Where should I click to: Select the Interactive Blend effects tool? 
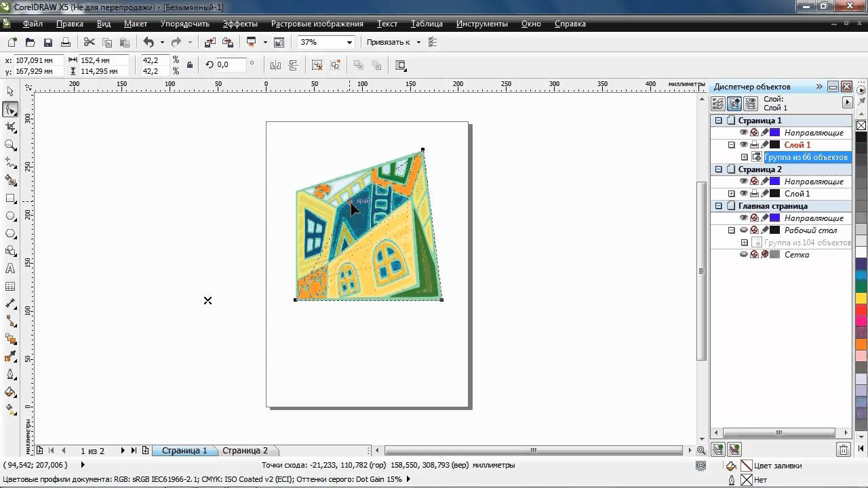point(10,339)
